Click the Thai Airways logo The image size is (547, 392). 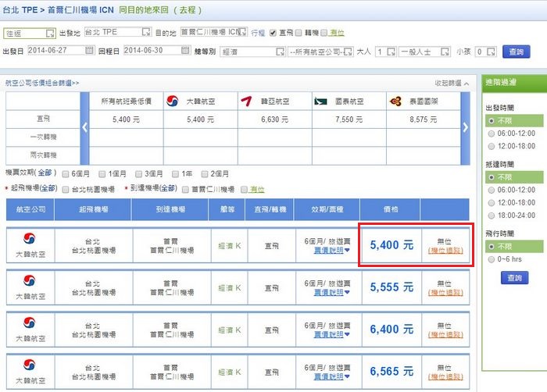tap(395, 101)
